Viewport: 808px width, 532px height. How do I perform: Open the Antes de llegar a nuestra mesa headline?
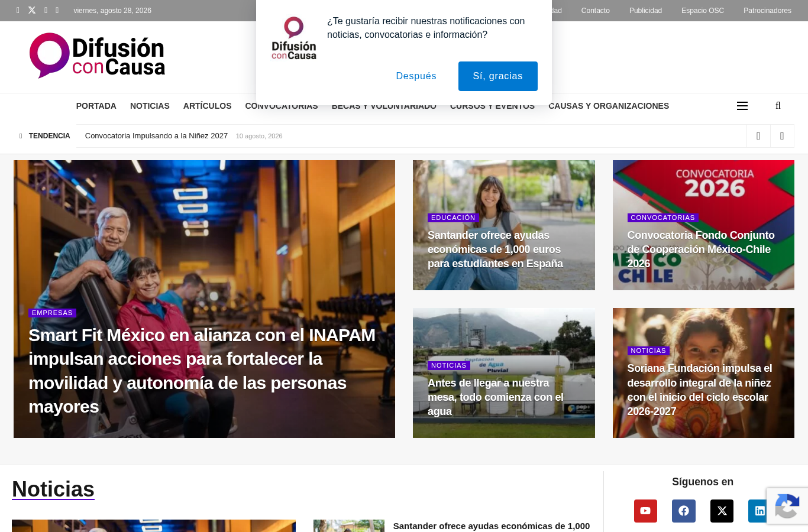(x=496, y=397)
